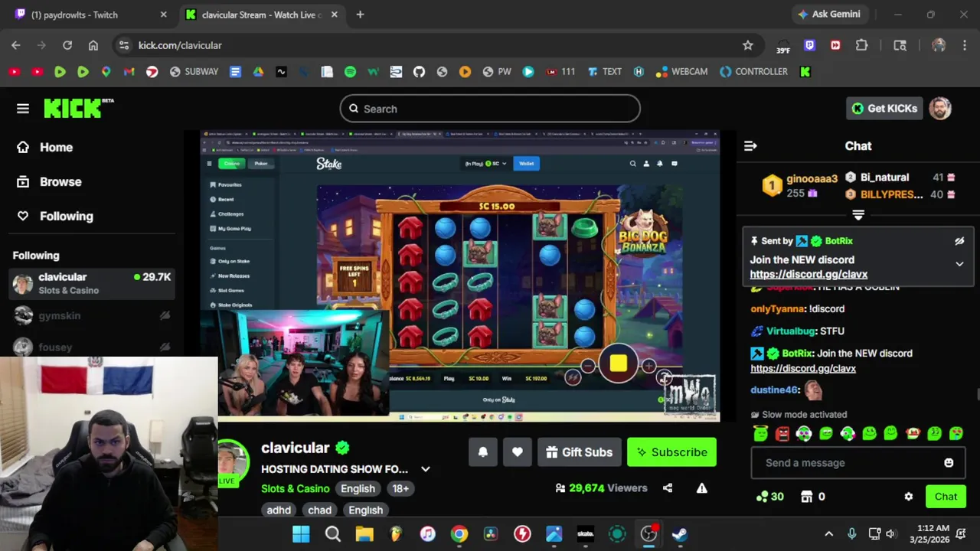Collapse the chat panel arrow icon
The width and height of the screenshot is (980, 551).
pos(750,145)
